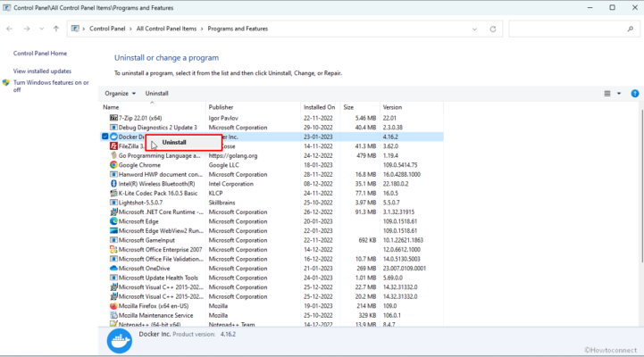Viewport: 644px width, 357px height.
Task: Click the Microsoft Update Health Tools icon
Action: pos(113,278)
